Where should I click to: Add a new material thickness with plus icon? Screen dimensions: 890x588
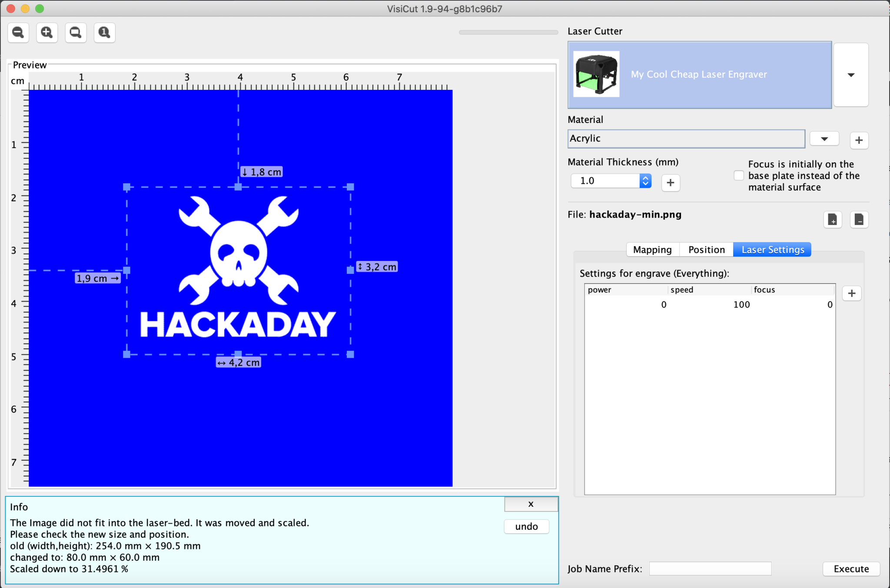pos(670,182)
